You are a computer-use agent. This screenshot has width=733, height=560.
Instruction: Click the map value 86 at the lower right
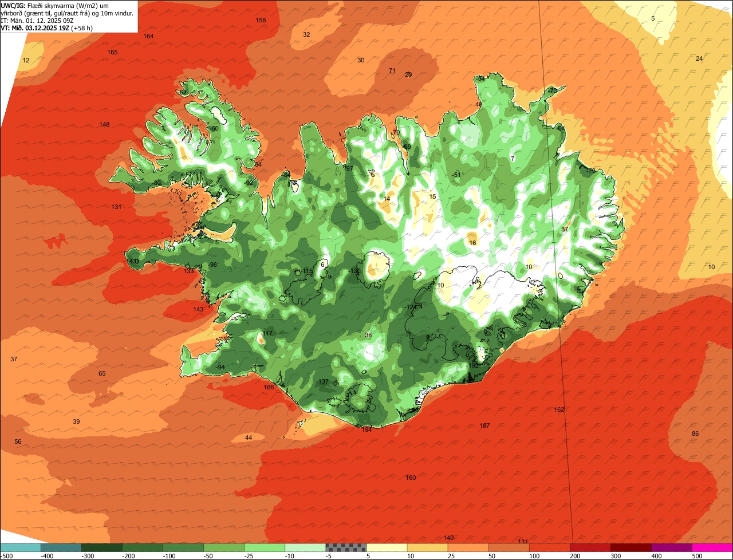coord(695,433)
